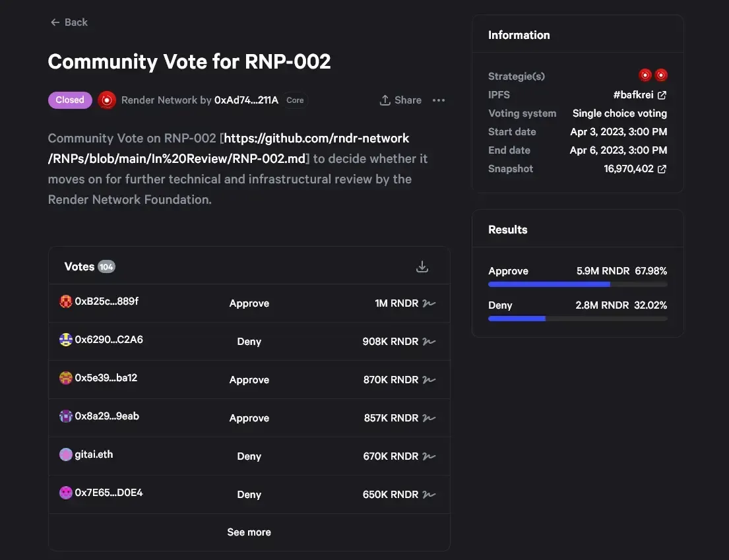Viewport: 729px width, 560px height.
Task: Open voter 0x6290...C2A6 profile
Action: click(x=109, y=340)
